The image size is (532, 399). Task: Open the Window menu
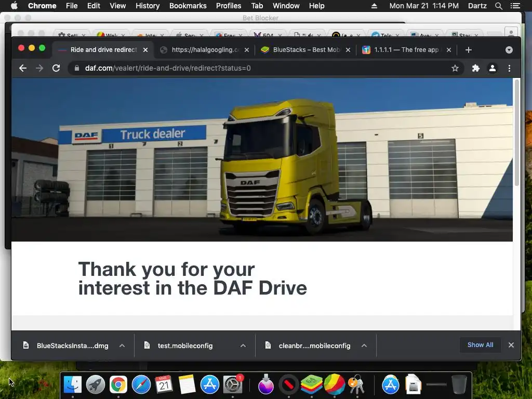coord(286,6)
